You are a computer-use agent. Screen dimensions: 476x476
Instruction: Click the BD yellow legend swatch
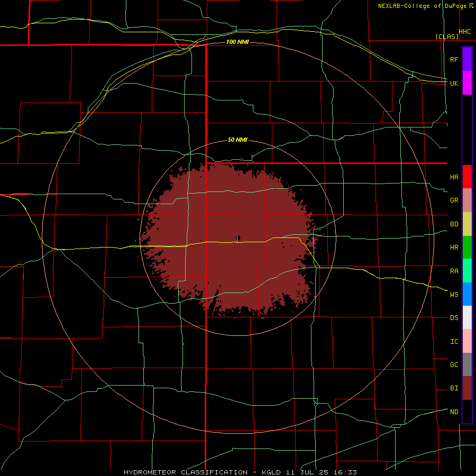[467, 224]
